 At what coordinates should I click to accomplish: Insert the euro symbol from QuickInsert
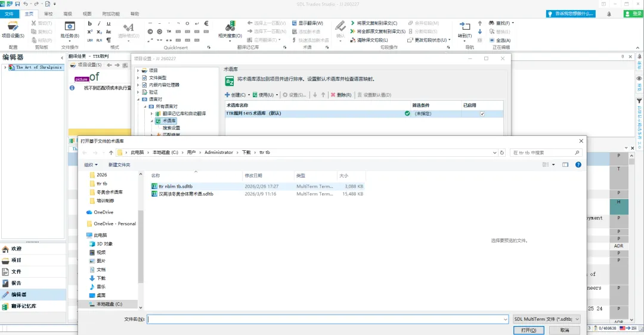(x=206, y=23)
